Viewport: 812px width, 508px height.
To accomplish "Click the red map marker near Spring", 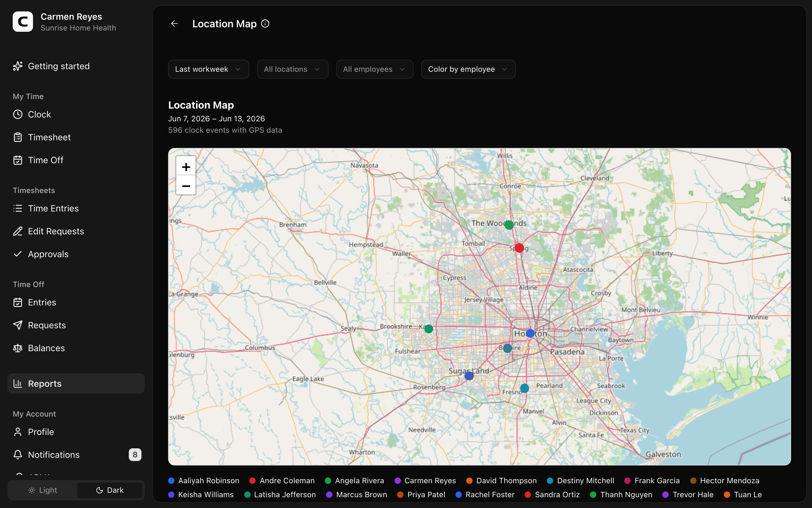I will pos(519,248).
